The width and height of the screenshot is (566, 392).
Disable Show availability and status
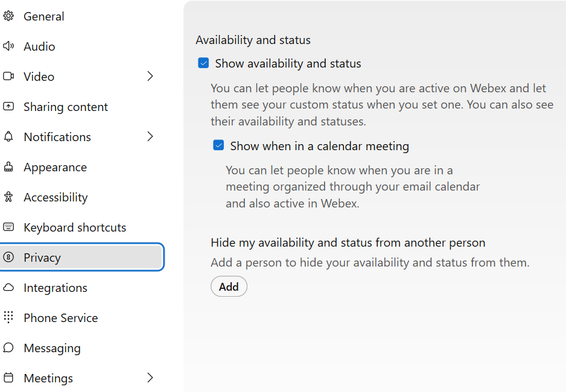[x=203, y=63]
